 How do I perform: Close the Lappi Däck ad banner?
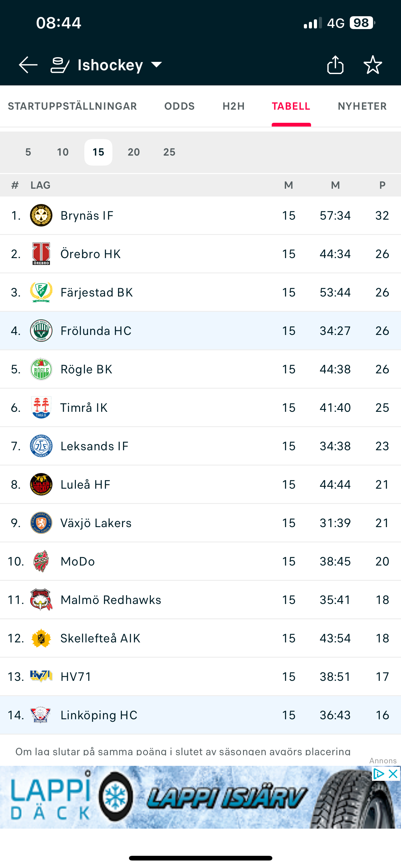pos(393,774)
